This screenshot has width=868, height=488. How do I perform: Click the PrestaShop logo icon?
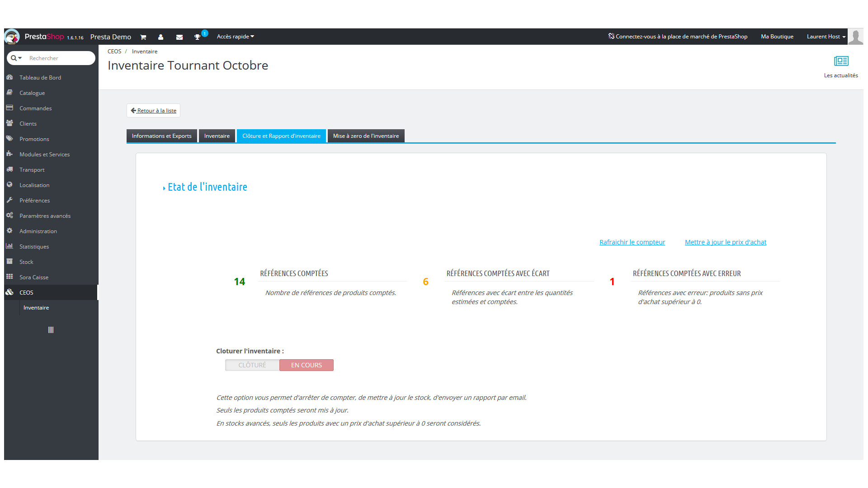tap(12, 37)
